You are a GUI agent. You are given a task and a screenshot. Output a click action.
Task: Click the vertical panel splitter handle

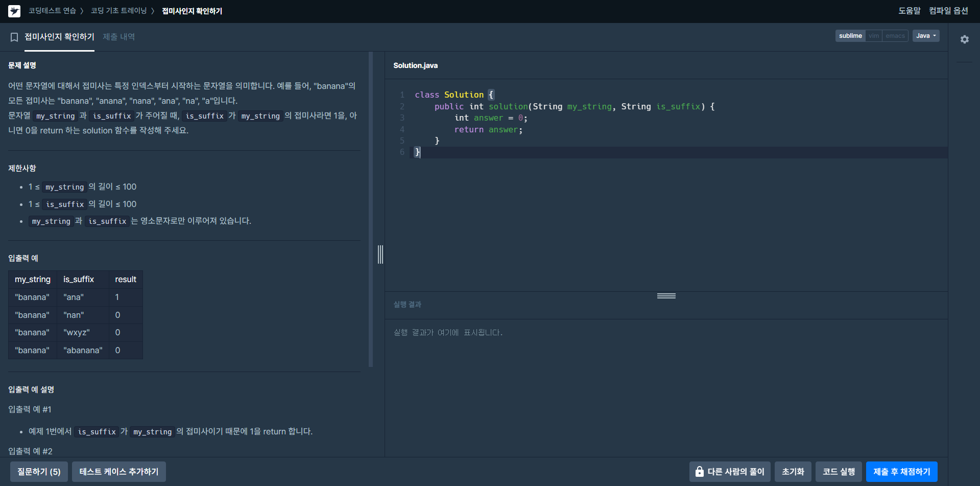pyautogui.click(x=380, y=254)
